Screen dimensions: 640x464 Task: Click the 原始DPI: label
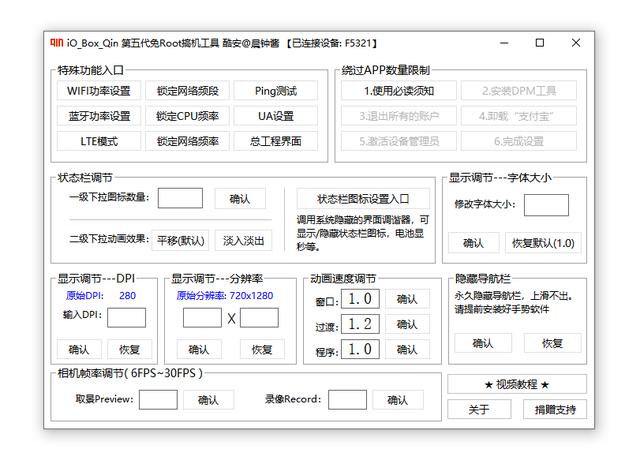pos(85,295)
